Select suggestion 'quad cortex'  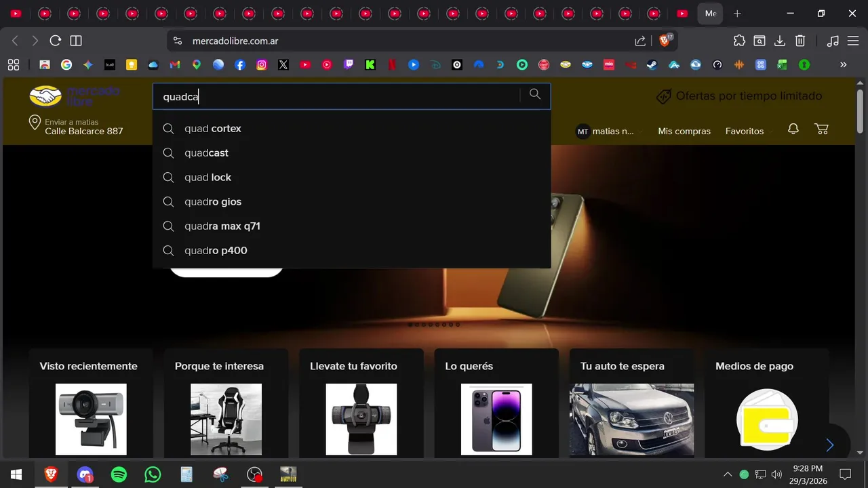(x=351, y=129)
